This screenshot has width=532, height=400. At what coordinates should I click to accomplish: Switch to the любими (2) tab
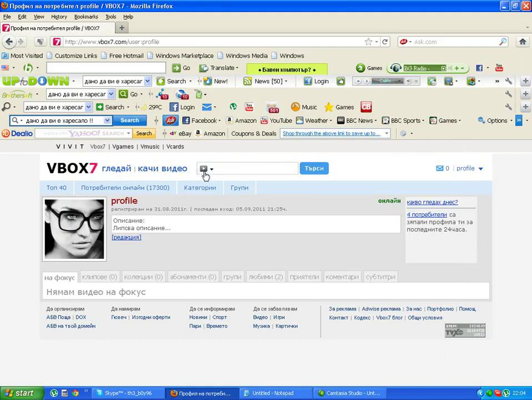click(265, 277)
